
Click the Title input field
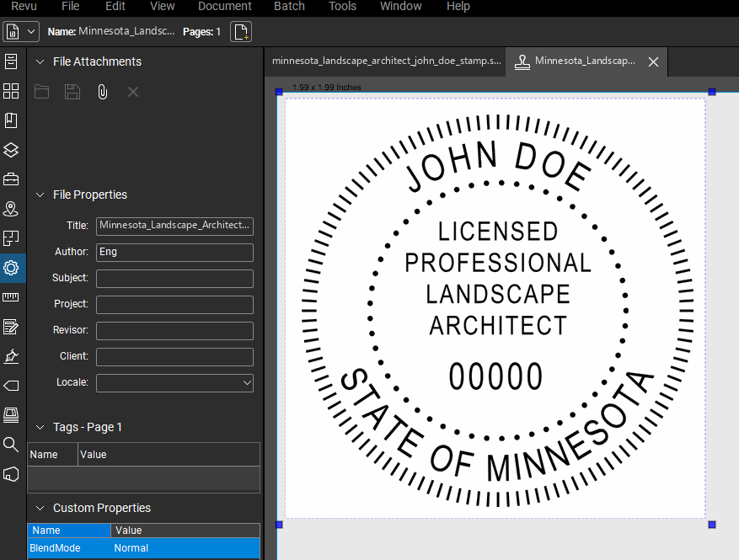pos(174,226)
